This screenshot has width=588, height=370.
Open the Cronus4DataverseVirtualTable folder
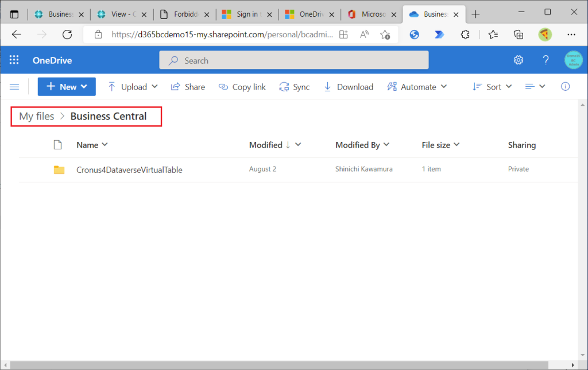coord(129,169)
